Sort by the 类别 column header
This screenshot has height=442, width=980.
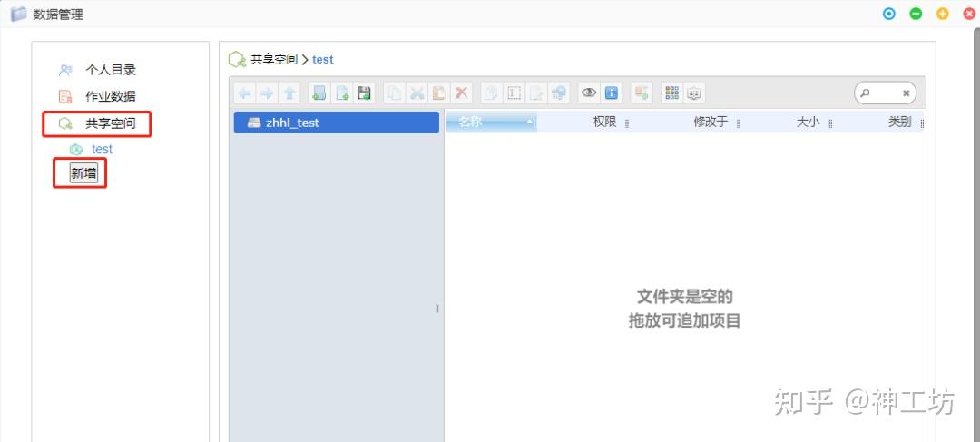pos(899,123)
